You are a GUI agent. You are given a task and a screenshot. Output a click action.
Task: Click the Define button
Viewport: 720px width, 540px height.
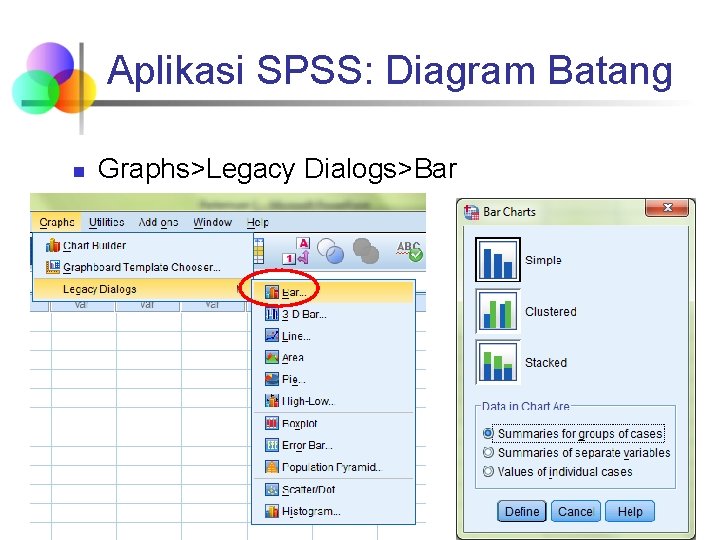click(x=522, y=512)
